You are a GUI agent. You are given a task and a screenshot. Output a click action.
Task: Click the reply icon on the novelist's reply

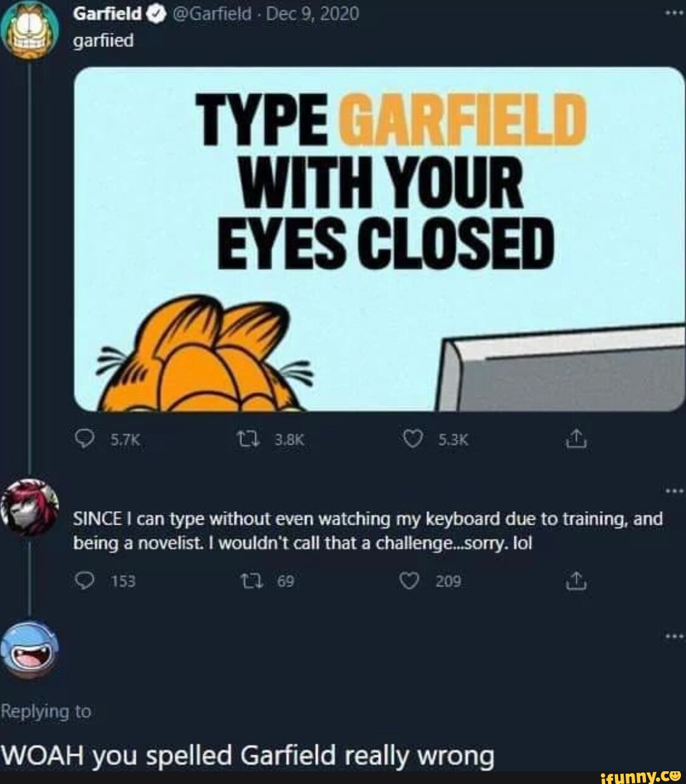tap(84, 580)
